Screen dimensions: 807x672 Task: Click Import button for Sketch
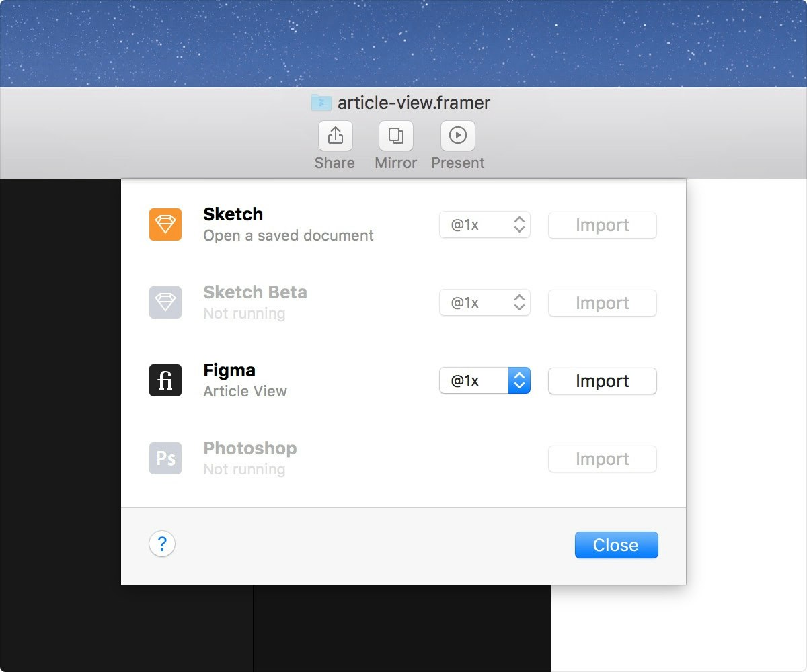[603, 225]
